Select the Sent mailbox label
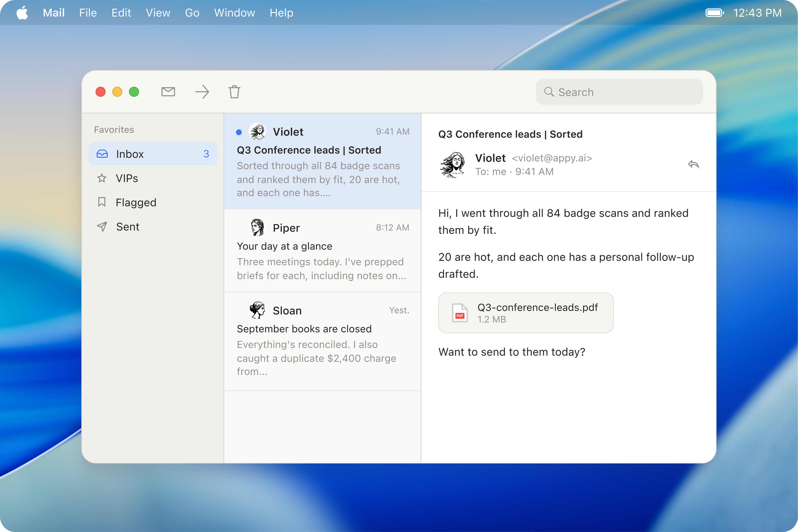The height and width of the screenshot is (532, 798). pyautogui.click(x=128, y=226)
